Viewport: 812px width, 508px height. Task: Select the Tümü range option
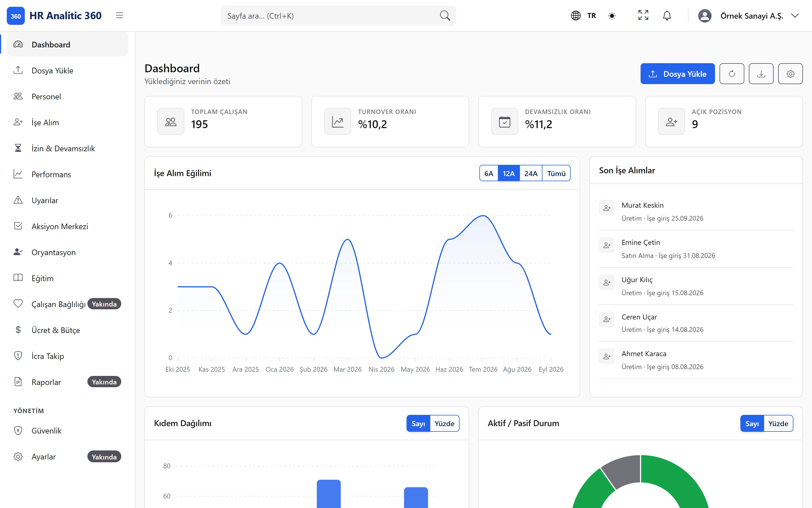(556, 173)
